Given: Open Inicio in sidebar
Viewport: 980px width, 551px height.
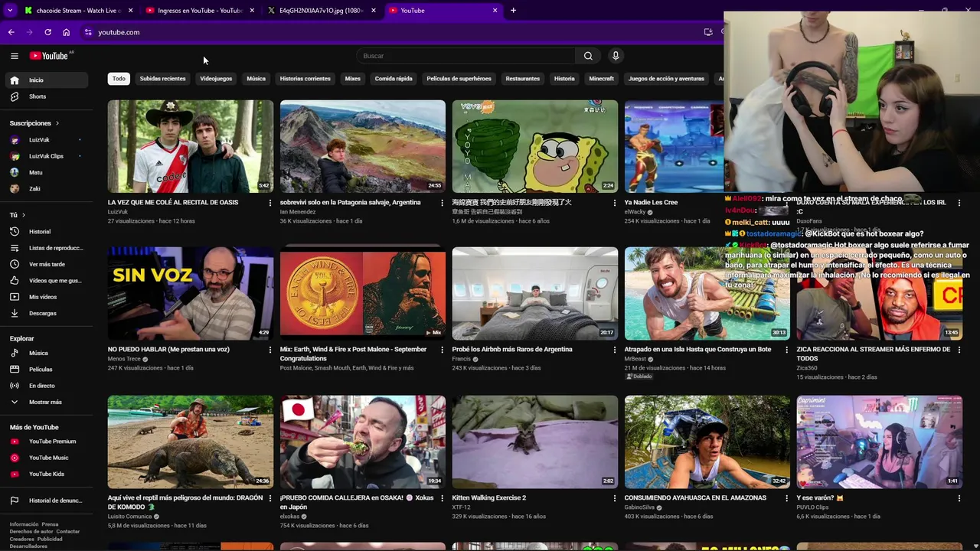Looking at the screenshot, I should click(47, 80).
